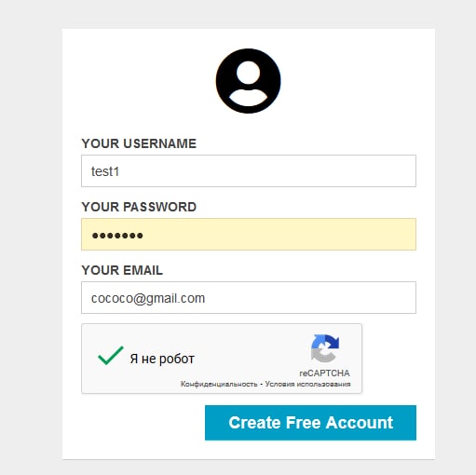Image resolution: width=476 pixels, height=475 pixels.
Task: Focus the yellow YOUR PASSWORD field
Action: [x=249, y=235]
